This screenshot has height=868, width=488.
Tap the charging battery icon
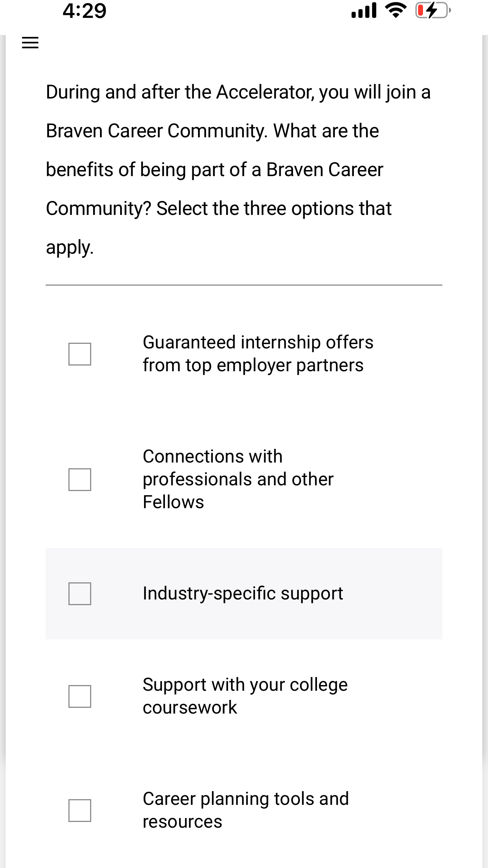[433, 11]
